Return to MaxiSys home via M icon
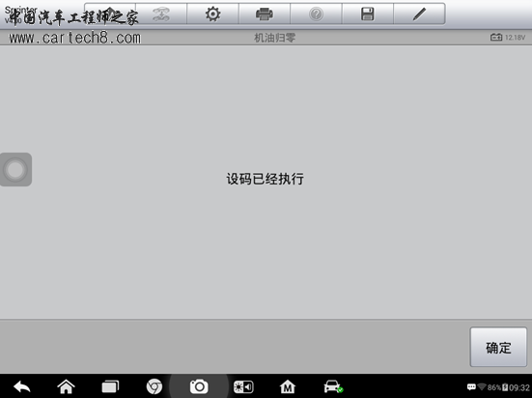The width and height of the screenshot is (532, 398). point(288,386)
